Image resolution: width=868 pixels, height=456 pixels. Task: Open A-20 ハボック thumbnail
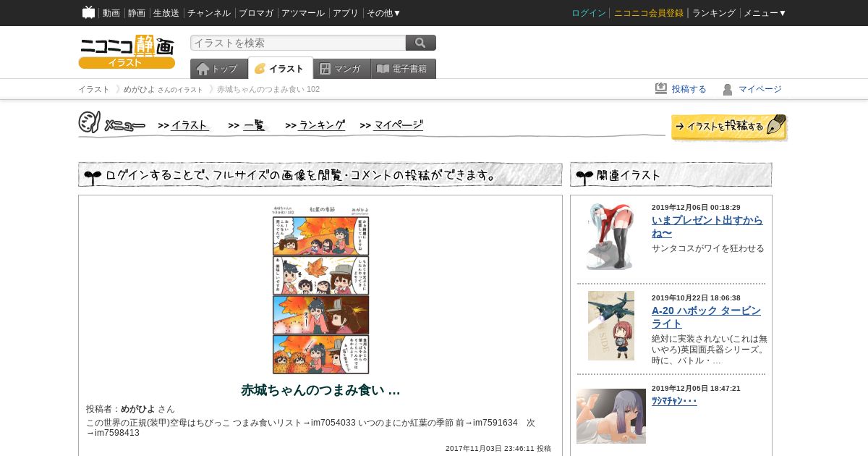(x=611, y=326)
